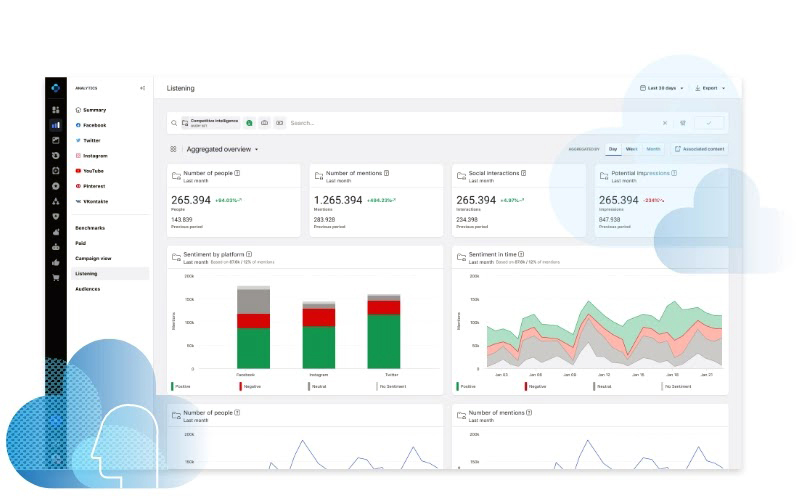Image resolution: width=800 pixels, height=502 pixels.
Task: Click the grid layout icon beside Aggregated overview
Action: pyautogui.click(x=173, y=149)
